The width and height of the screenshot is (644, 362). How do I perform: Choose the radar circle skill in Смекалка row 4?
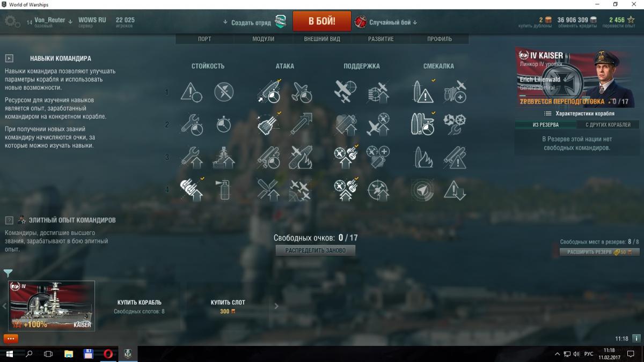pos(422,189)
